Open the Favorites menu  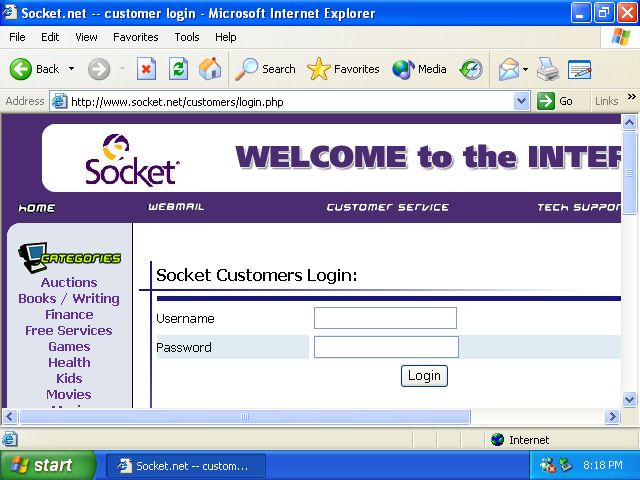click(136, 37)
